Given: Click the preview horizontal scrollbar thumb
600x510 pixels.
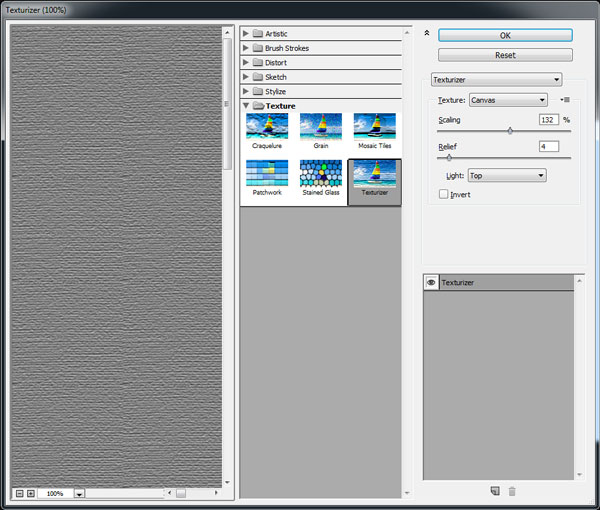Looking at the screenshot, I should 181,493.
